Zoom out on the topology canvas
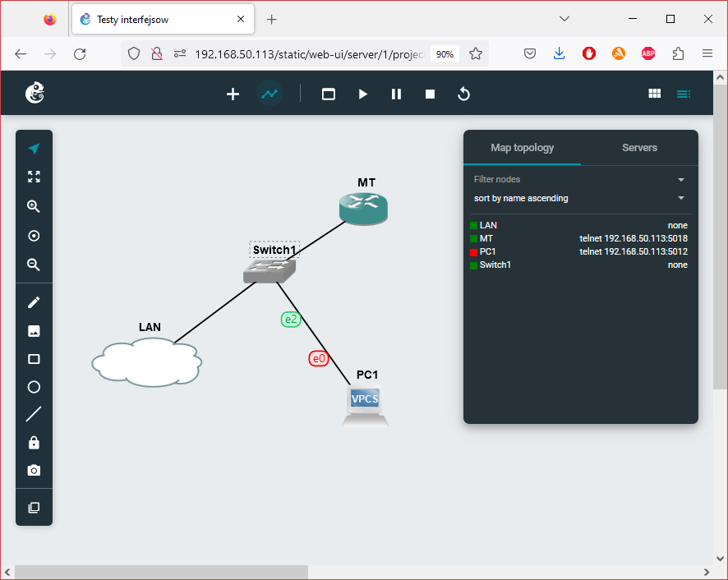The width and height of the screenshot is (728, 580). pos(34,265)
